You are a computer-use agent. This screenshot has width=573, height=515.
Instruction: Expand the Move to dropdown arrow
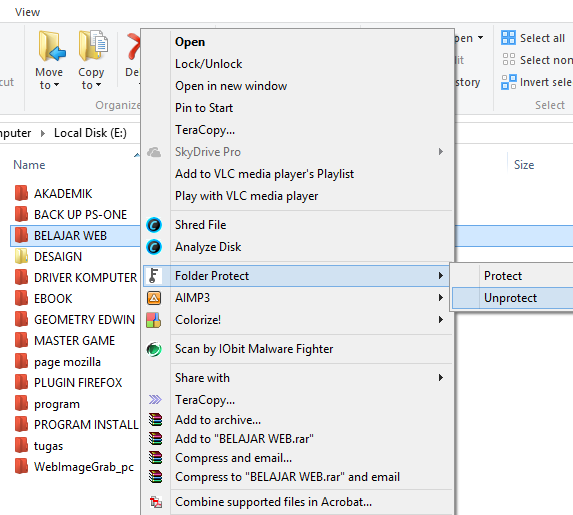click(56, 85)
